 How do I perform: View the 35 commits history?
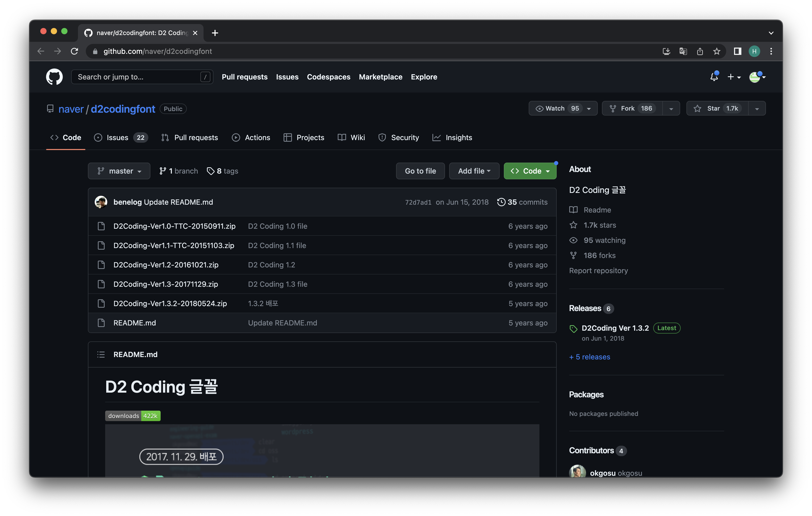coord(522,202)
